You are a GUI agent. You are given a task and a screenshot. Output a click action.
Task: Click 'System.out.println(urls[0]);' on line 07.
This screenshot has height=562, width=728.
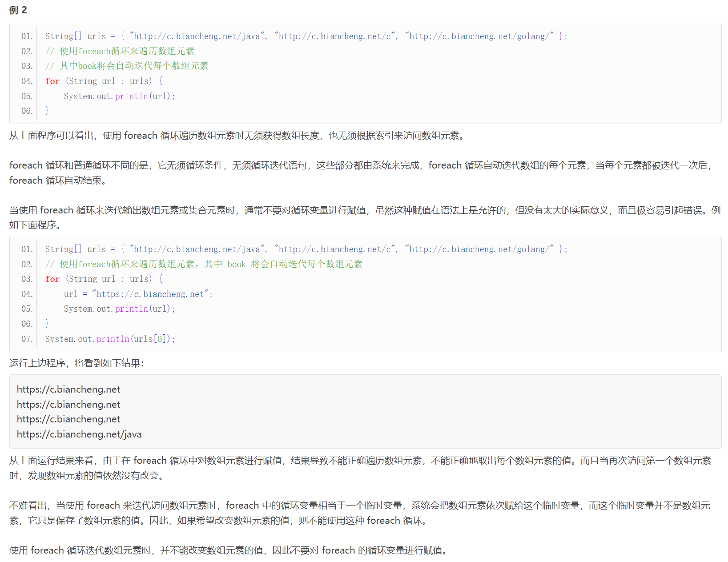(110, 339)
